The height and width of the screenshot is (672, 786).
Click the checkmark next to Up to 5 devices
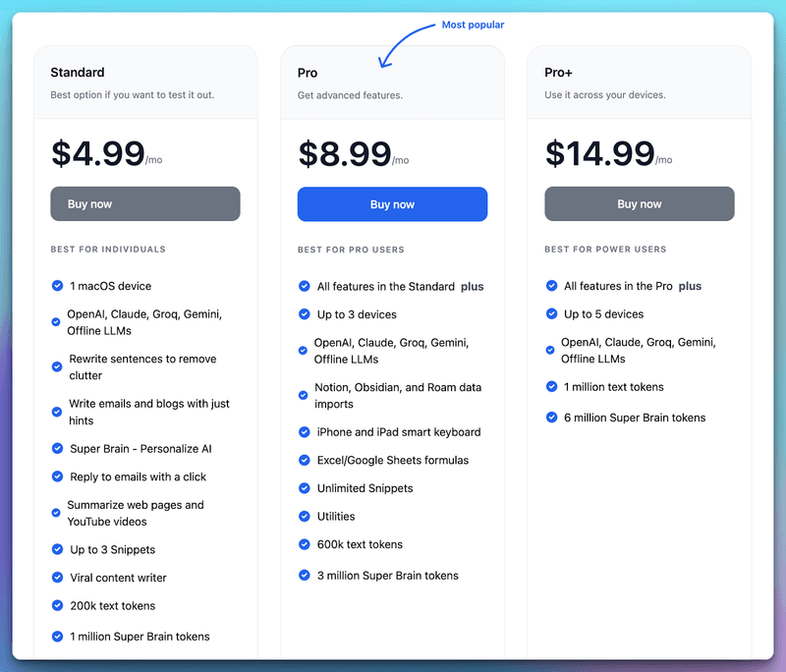pyautogui.click(x=550, y=314)
